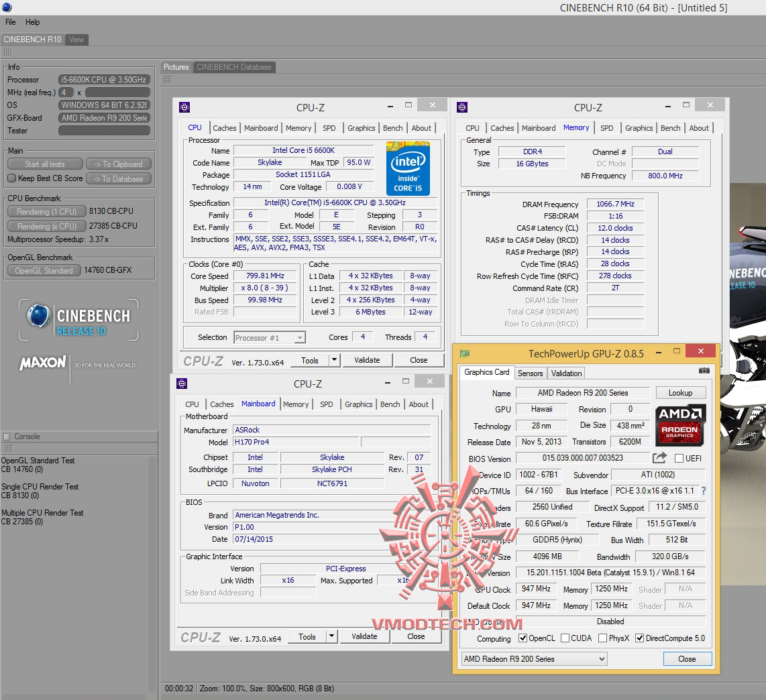Click the Tester input field

(x=104, y=131)
